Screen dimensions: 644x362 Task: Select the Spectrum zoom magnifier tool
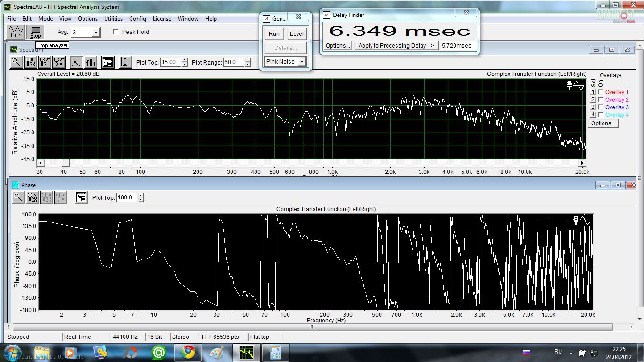click(x=17, y=62)
